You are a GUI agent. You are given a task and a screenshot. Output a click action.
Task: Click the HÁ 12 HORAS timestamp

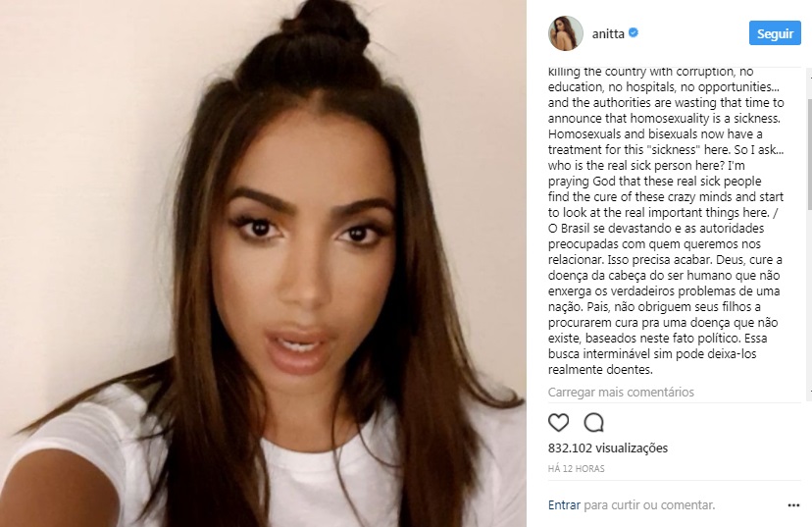(x=576, y=468)
